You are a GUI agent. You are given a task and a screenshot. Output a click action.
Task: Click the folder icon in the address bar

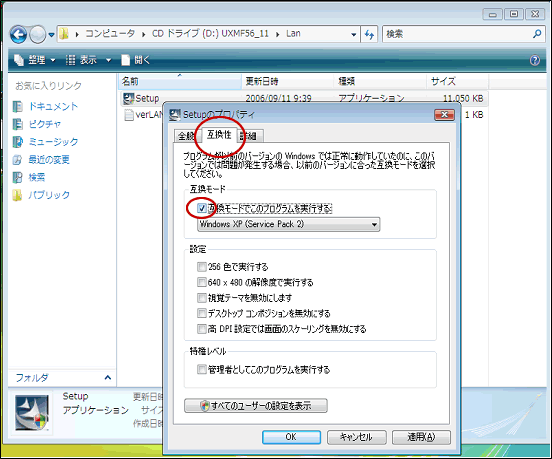click(x=64, y=34)
